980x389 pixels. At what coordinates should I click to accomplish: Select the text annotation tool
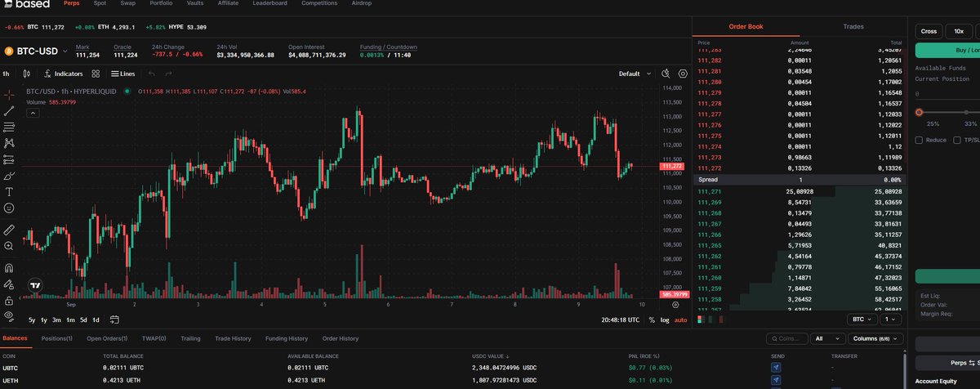point(9,191)
